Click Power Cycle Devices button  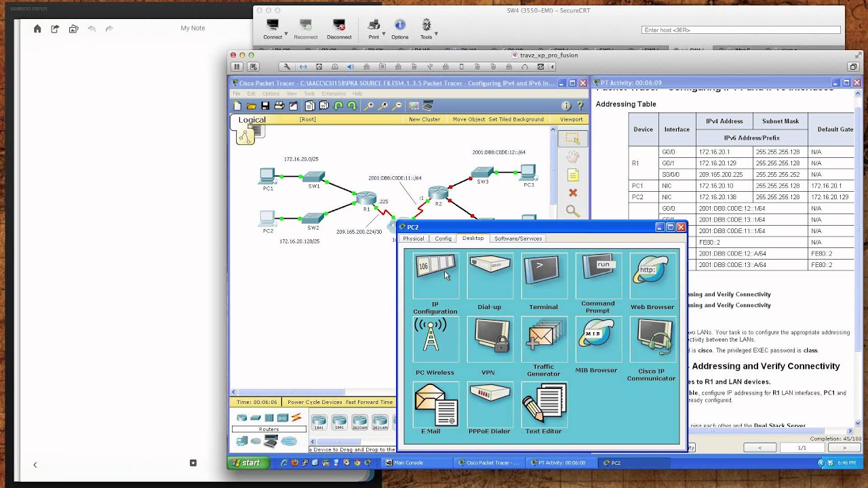pos(315,402)
